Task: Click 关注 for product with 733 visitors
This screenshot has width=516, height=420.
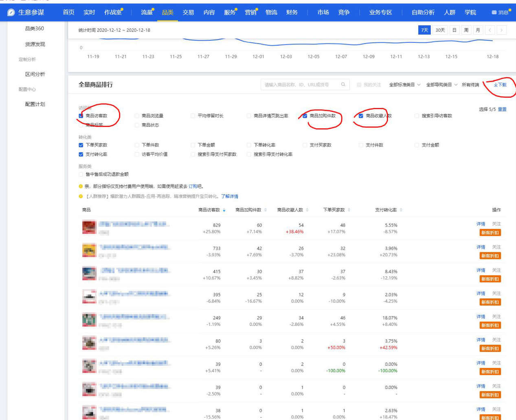Action: point(496,247)
